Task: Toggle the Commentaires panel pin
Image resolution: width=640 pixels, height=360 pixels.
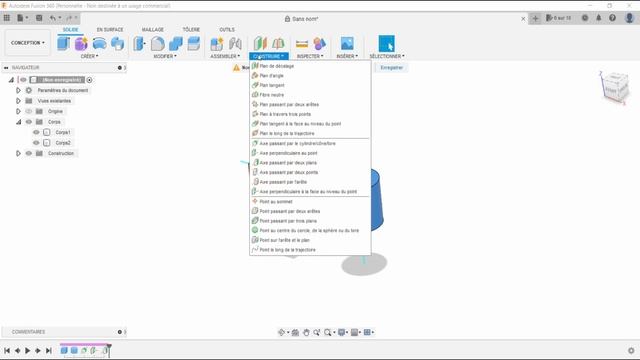Action: (120, 332)
